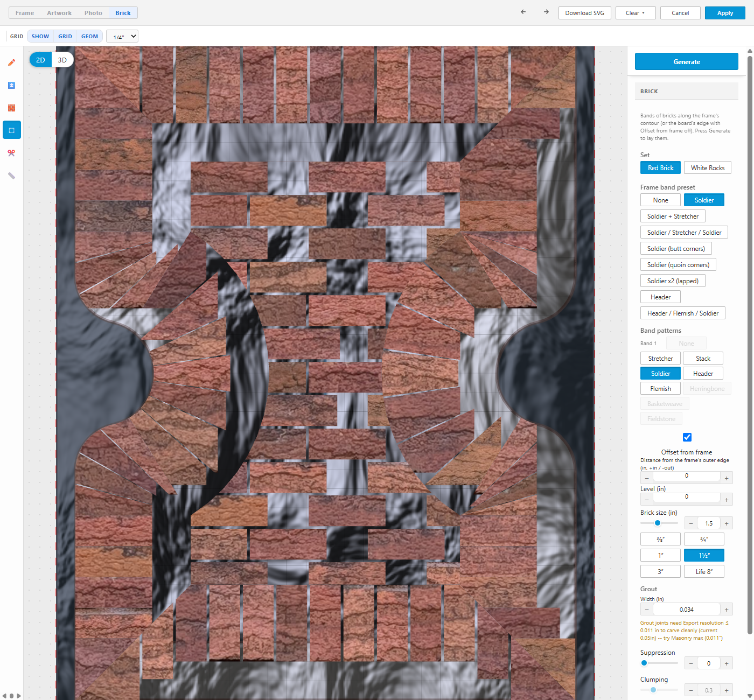Click the Generate button
Screen dimensions: 754x700
click(687, 61)
